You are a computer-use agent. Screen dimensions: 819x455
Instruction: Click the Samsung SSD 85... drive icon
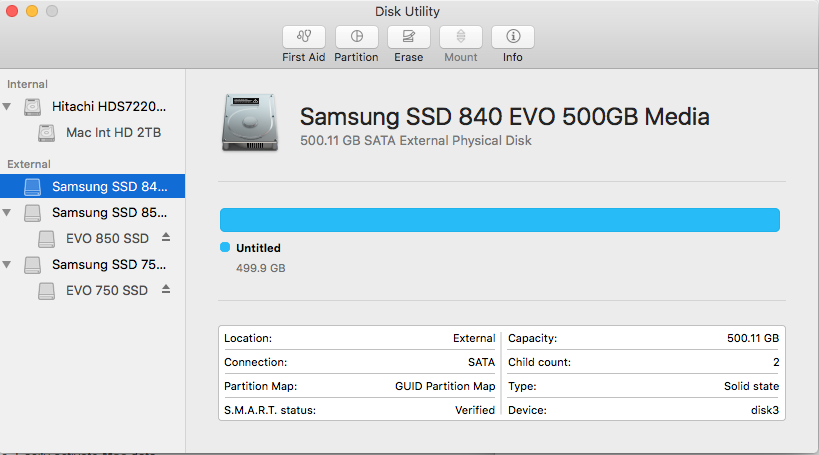coord(32,213)
